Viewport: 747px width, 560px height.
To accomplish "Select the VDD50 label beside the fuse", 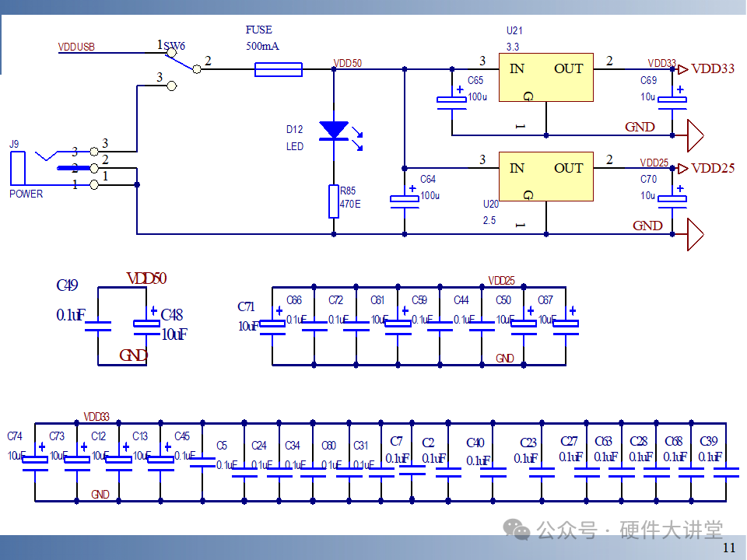I will click(x=348, y=63).
